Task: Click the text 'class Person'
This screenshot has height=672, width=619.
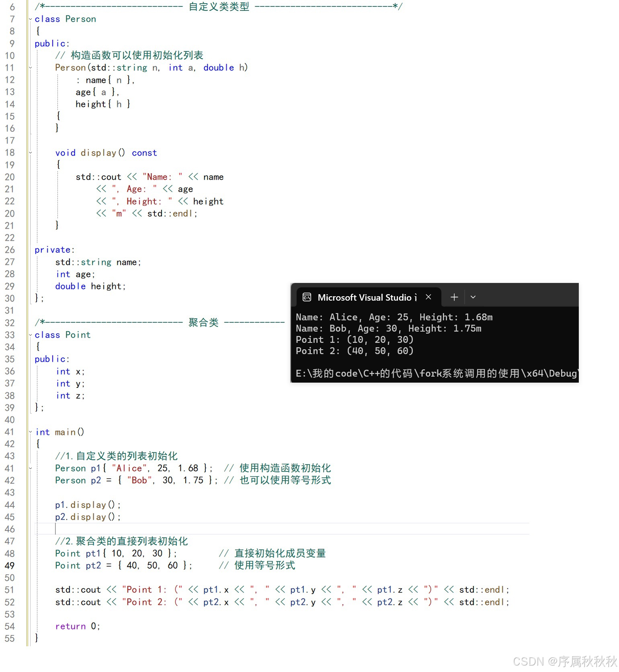Action: pyautogui.click(x=66, y=19)
